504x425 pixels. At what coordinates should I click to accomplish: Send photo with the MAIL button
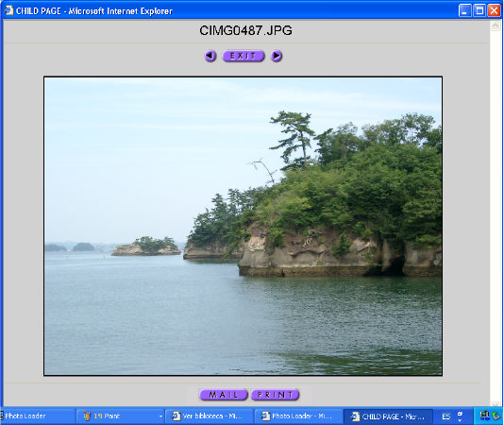click(x=224, y=395)
